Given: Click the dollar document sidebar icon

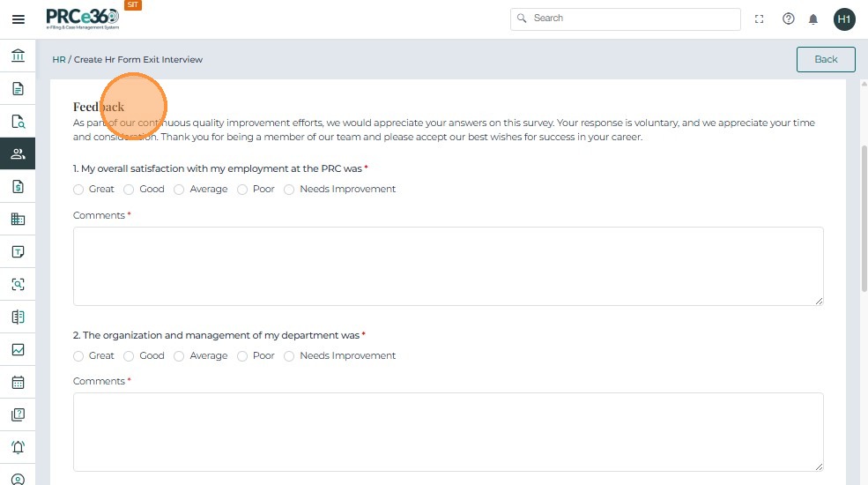Looking at the screenshot, I should [18, 187].
